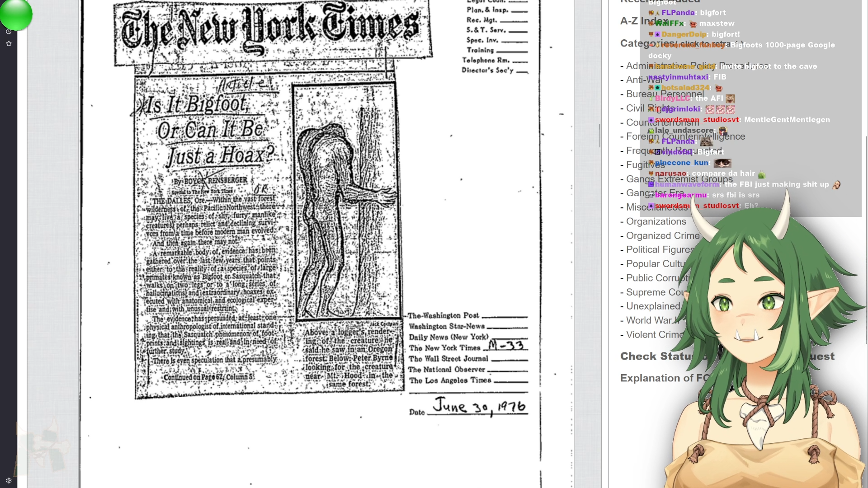Click the bookmarks star icon in sidebar

9,43
